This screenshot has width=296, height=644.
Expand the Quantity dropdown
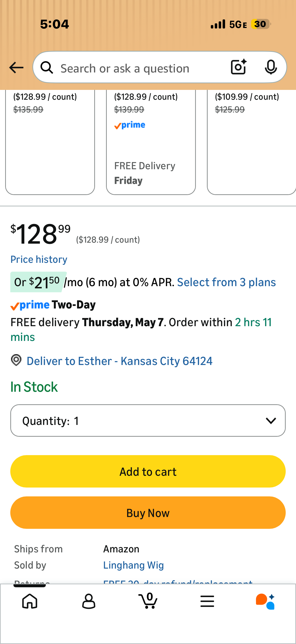148,420
